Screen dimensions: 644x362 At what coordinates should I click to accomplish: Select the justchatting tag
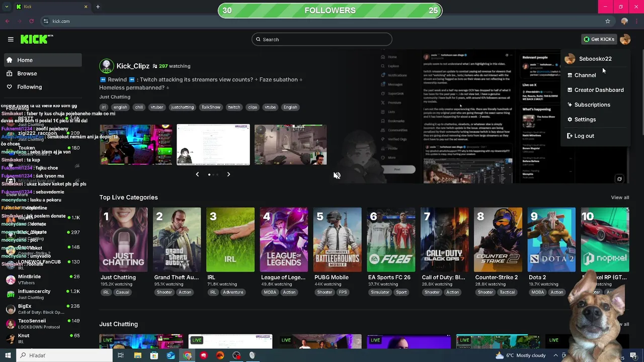(182, 107)
